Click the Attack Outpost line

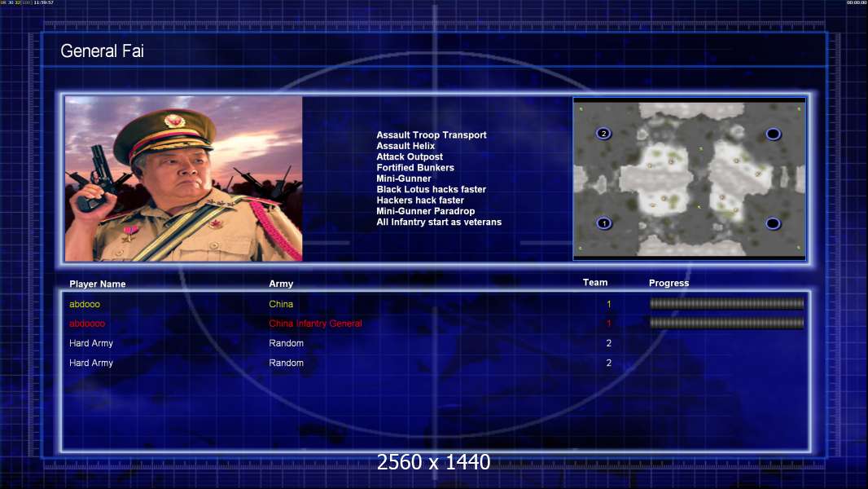pos(410,156)
